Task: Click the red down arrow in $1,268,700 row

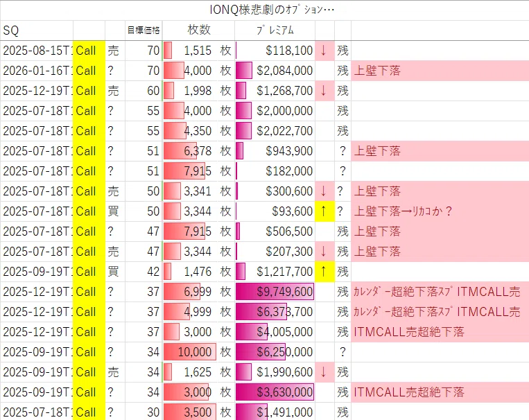Action: click(x=324, y=91)
